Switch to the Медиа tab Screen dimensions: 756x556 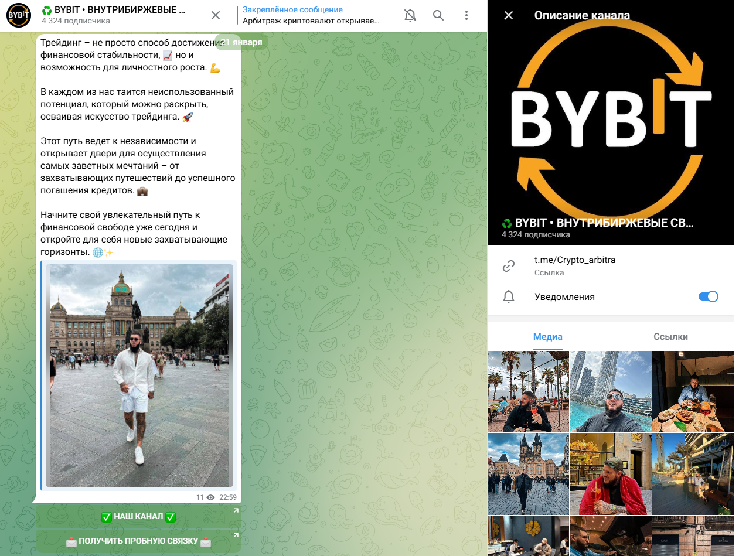548,337
